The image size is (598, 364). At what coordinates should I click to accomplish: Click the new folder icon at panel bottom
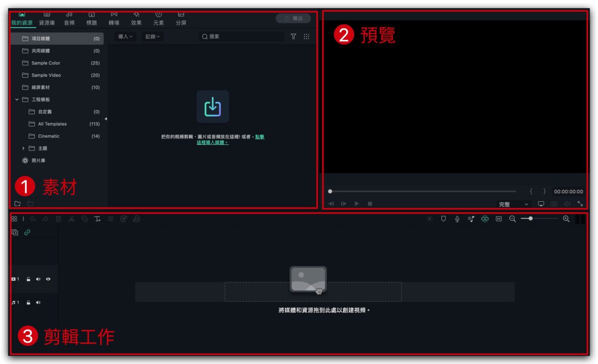17,203
